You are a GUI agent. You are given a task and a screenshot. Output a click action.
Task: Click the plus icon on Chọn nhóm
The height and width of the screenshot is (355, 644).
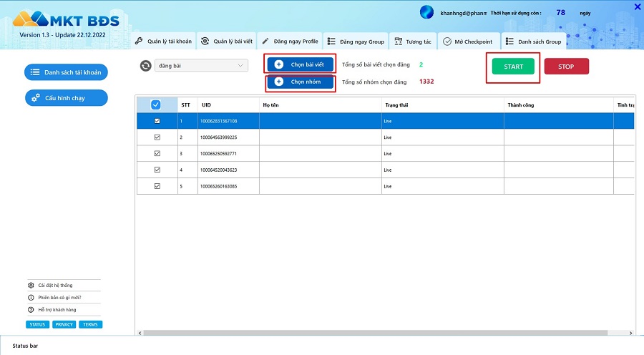click(279, 82)
